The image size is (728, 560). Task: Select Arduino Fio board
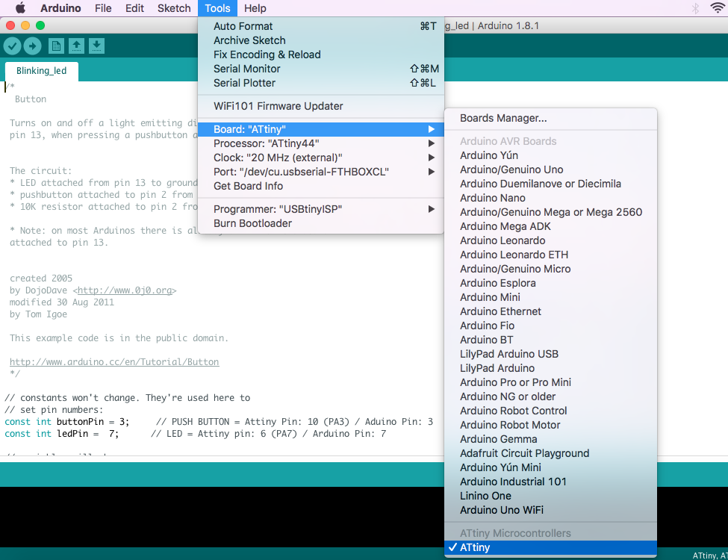point(550,326)
